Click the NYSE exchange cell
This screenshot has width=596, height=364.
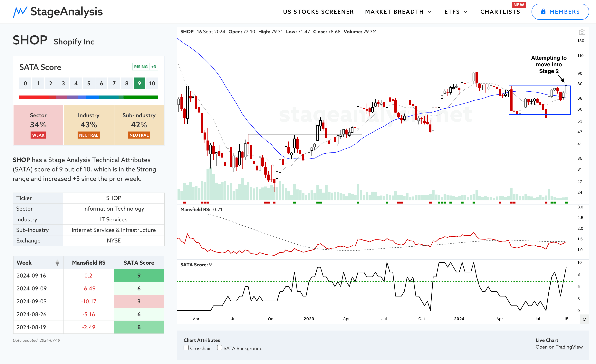pyautogui.click(x=114, y=241)
